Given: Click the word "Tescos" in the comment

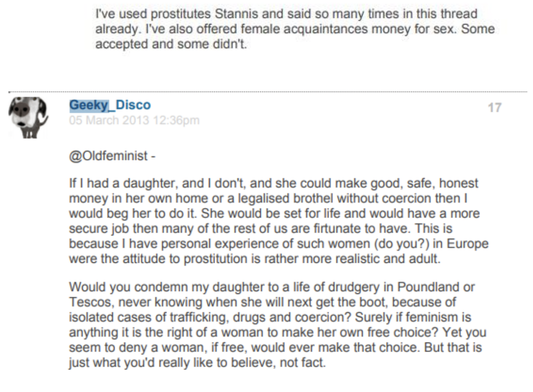Looking at the screenshot, I should coord(90,302).
